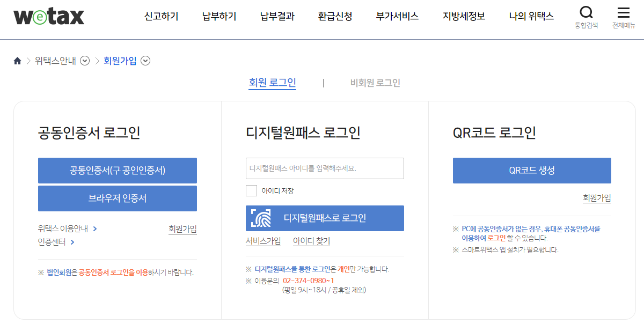This screenshot has height=324, width=644.
Task: Click the 공동인증서 로그인 heading
Action: [89, 132]
